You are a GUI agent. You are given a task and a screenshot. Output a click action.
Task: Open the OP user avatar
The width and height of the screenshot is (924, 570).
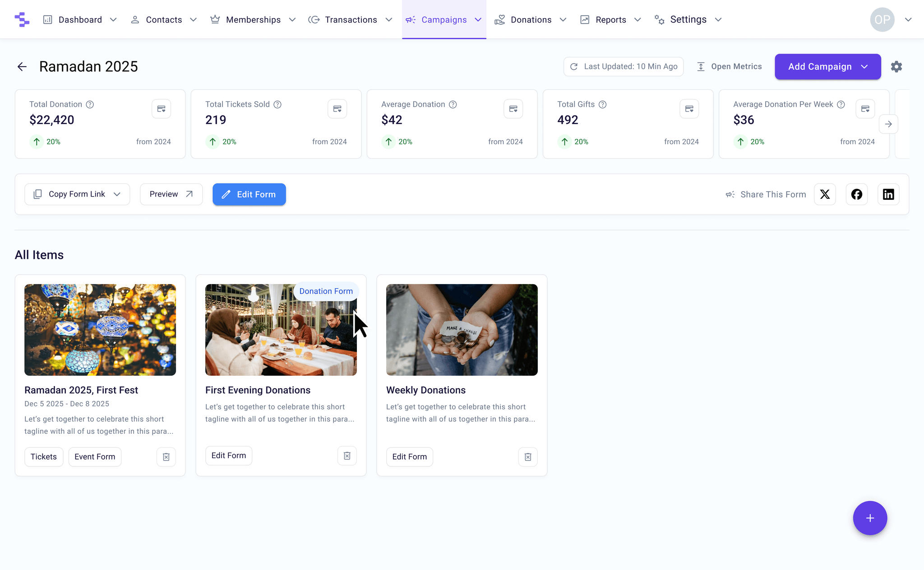pyautogui.click(x=882, y=19)
